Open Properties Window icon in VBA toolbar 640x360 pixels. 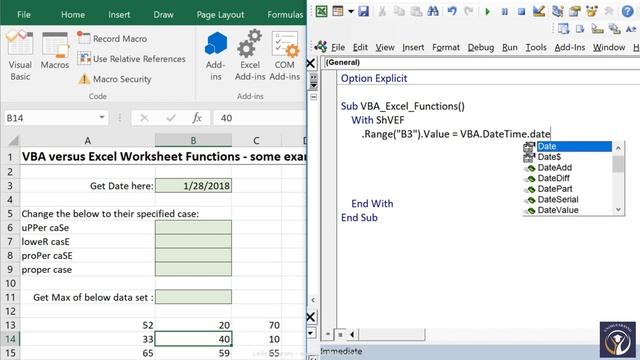pos(575,11)
